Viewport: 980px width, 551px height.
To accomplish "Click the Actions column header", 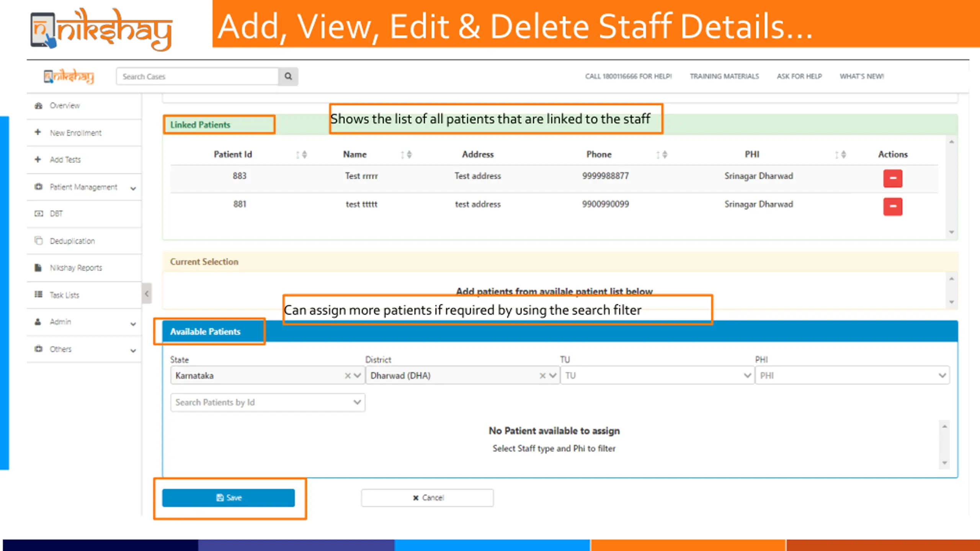I will [x=893, y=154].
